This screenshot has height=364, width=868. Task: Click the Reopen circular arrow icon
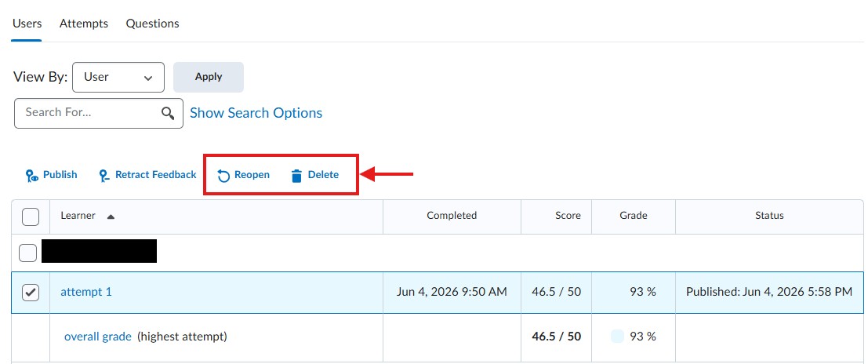click(223, 176)
